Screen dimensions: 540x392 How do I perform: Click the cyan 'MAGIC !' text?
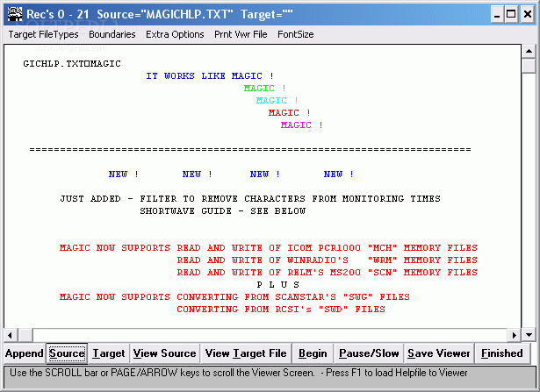click(x=277, y=100)
